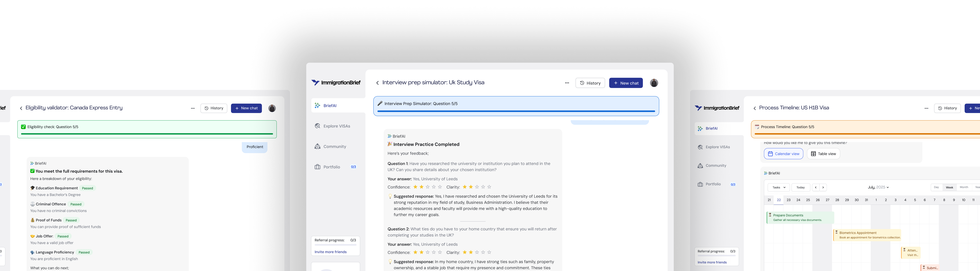Go back from Eligibility validator chat
980x271 pixels.
pyautogui.click(x=21, y=108)
